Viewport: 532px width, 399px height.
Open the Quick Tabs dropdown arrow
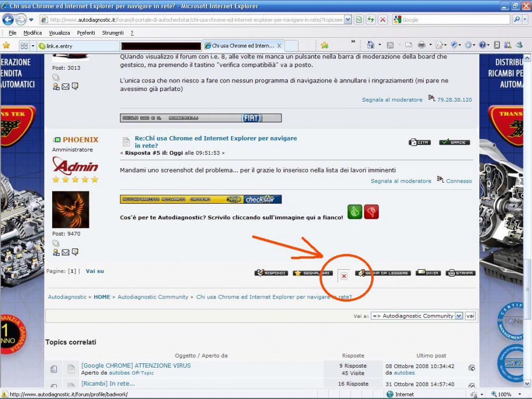(x=32, y=46)
